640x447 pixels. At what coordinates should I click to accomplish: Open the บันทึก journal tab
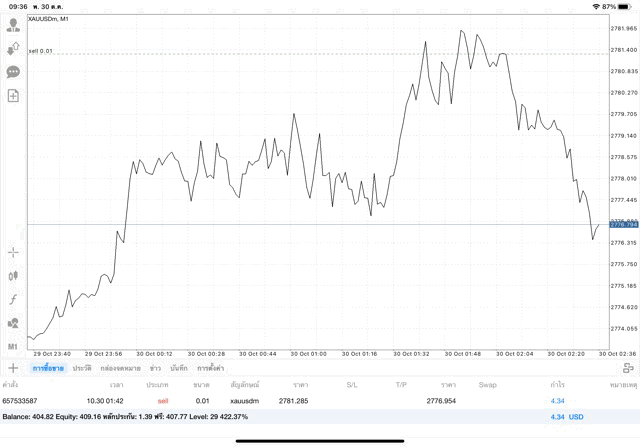click(179, 369)
